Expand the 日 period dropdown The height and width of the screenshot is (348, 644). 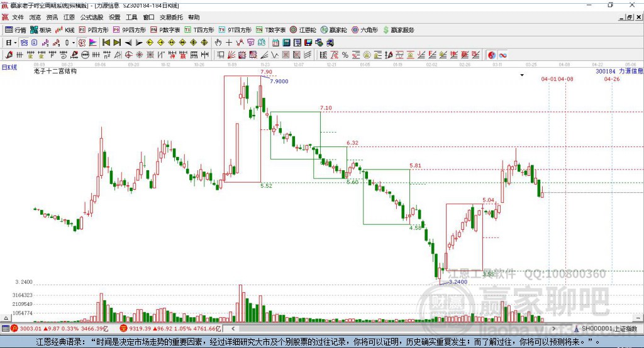point(15,43)
